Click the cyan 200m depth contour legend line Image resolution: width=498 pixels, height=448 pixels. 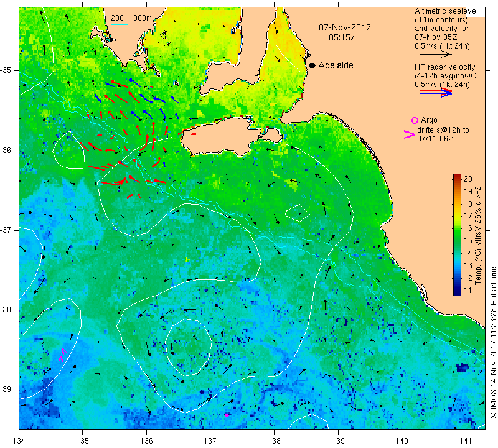click(119, 24)
